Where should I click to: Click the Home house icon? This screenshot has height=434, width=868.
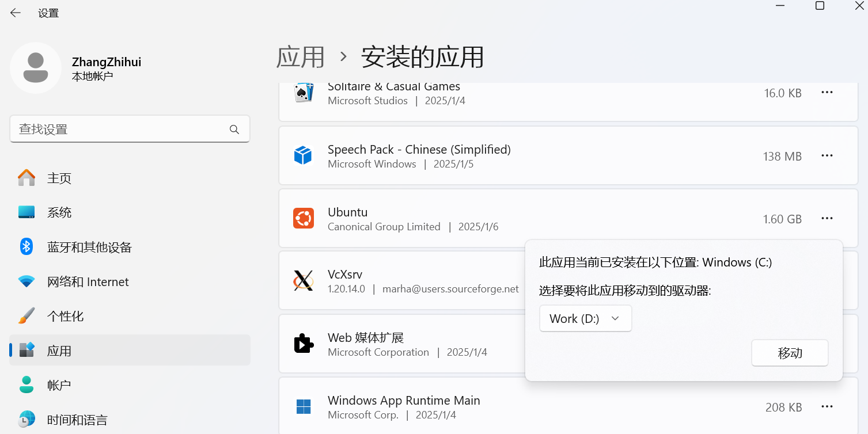pyautogui.click(x=26, y=178)
